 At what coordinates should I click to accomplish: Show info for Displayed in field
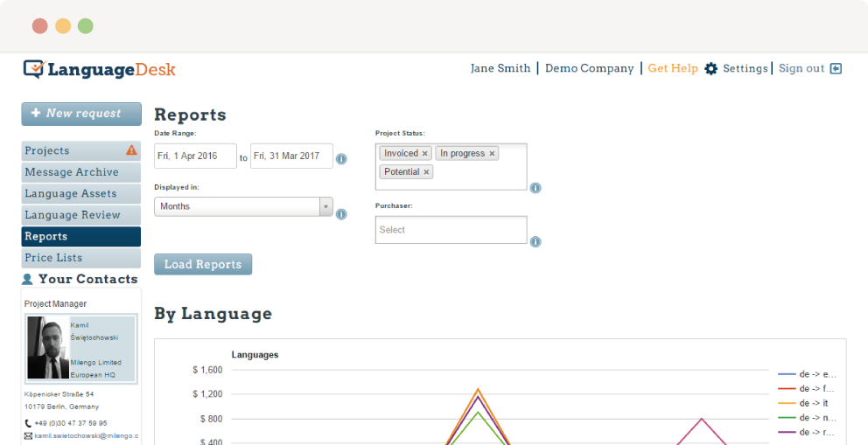click(x=341, y=214)
